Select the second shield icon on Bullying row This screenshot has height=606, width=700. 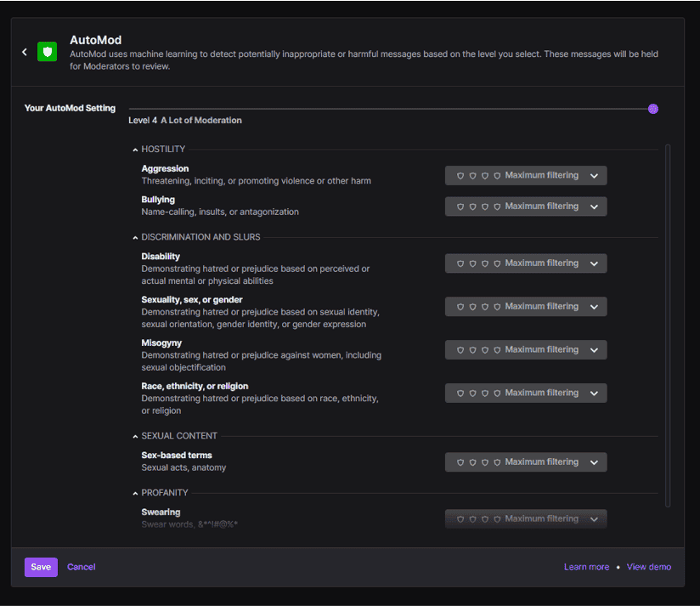point(471,206)
